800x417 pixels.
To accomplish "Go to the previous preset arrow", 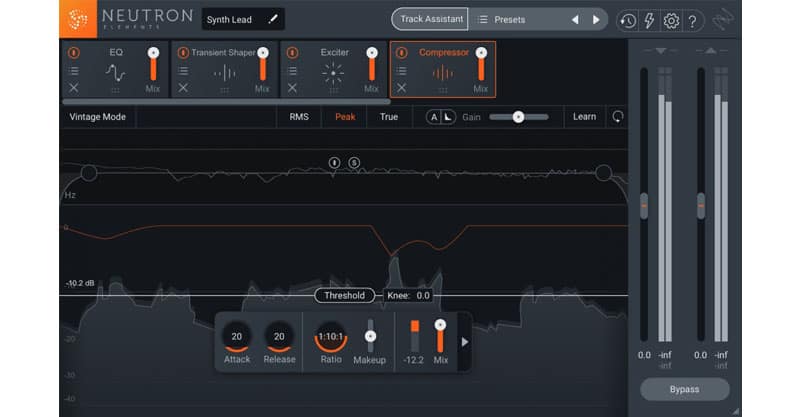I will coord(575,19).
